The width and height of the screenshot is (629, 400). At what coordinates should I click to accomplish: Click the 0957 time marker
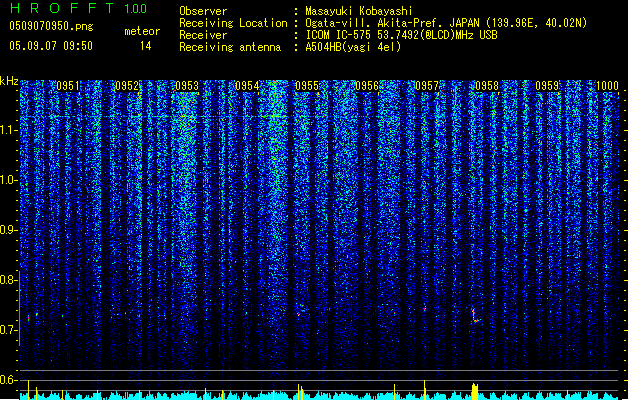[427, 86]
